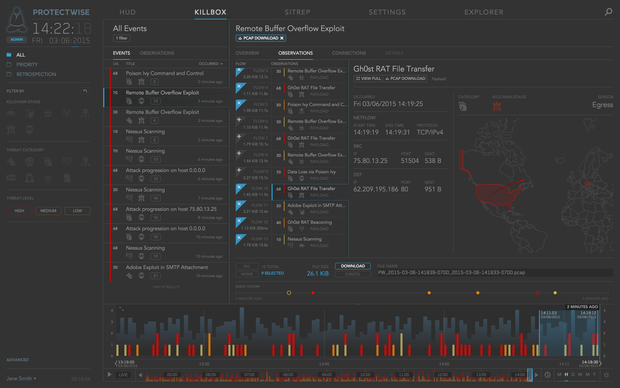Filter by binoculars reconnaissance killchain stage
The image size is (620, 388).
click(x=11, y=114)
